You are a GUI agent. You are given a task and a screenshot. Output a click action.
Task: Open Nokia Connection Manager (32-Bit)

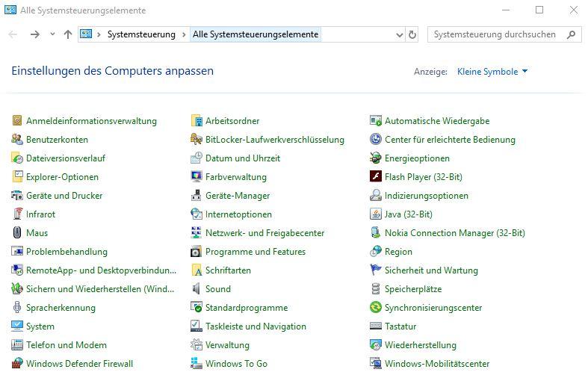click(454, 233)
